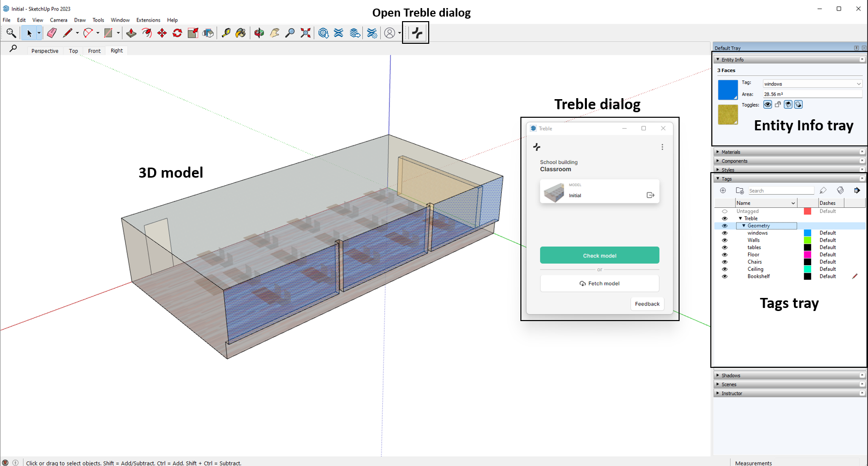The width and height of the screenshot is (868, 466).
Task: Choose the Rectangle shape tool
Action: tap(108, 33)
